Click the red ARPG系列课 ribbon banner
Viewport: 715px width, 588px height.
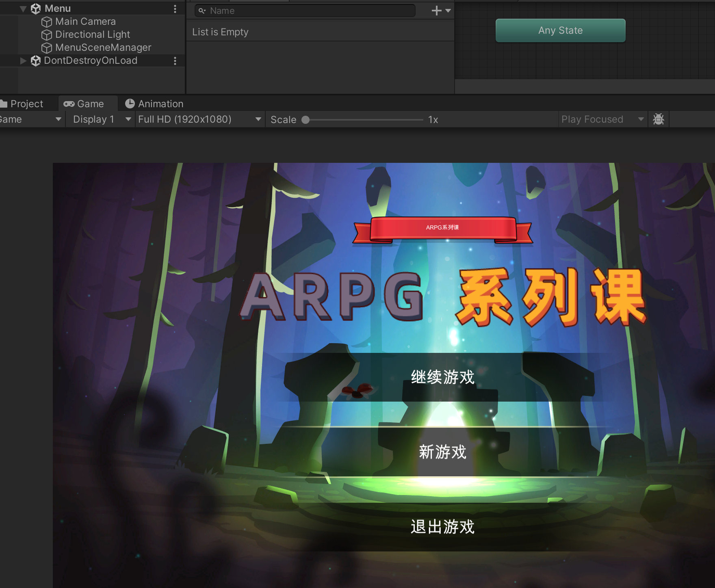(x=443, y=230)
